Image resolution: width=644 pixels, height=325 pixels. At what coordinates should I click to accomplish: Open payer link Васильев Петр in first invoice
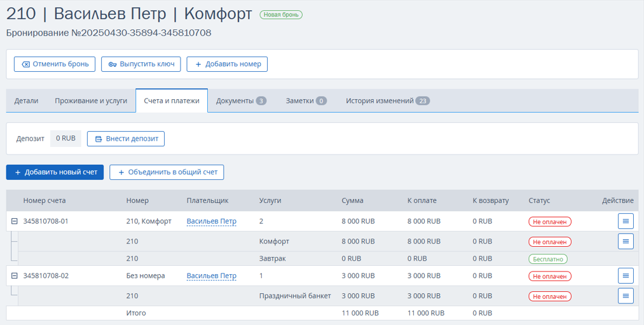click(x=212, y=221)
